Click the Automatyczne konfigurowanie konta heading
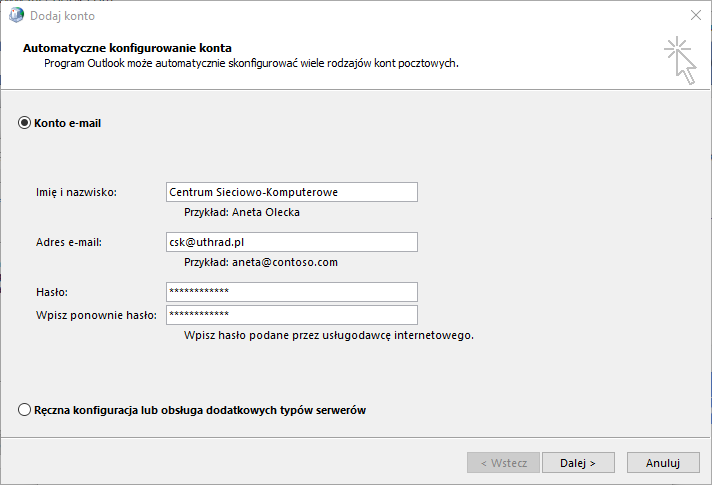This screenshot has width=712, height=485. point(127,48)
